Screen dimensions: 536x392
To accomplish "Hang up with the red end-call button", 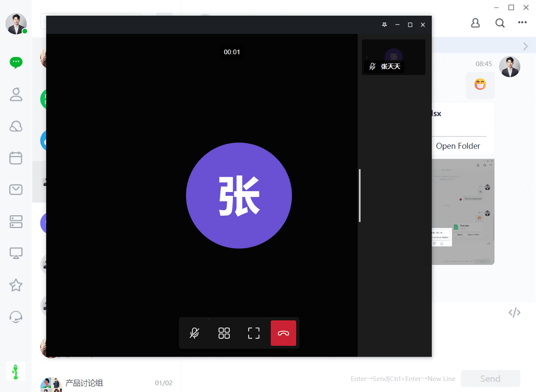I will [283, 333].
